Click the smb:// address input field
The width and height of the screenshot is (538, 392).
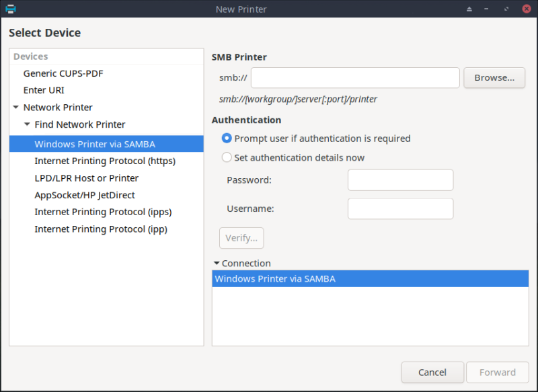(x=355, y=78)
